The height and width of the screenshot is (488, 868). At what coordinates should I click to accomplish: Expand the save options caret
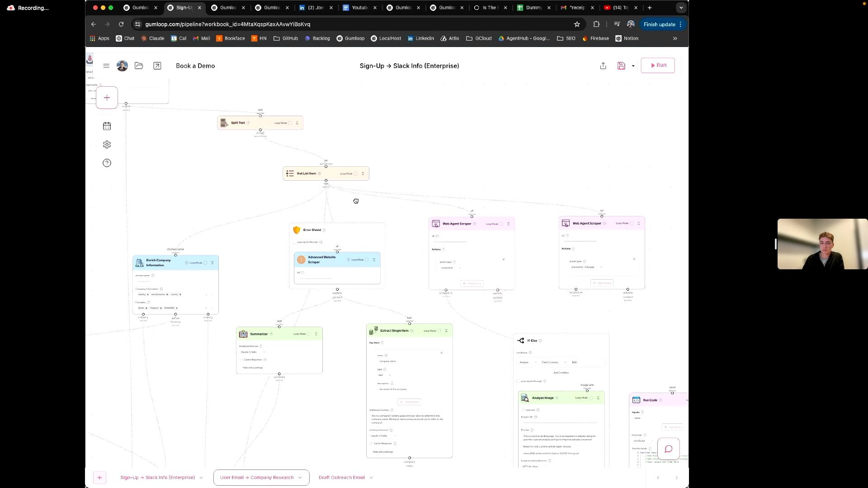click(633, 66)
